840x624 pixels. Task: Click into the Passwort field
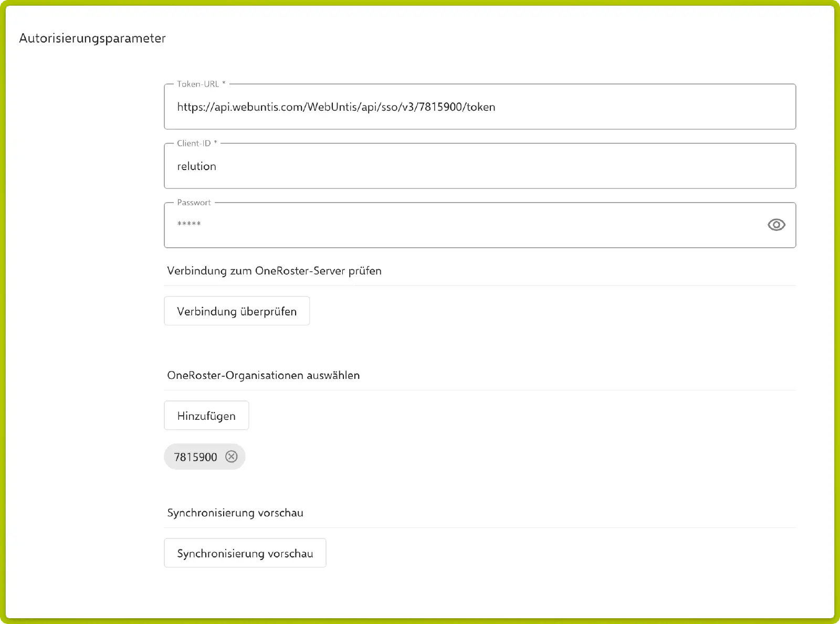tap(480, 225)
